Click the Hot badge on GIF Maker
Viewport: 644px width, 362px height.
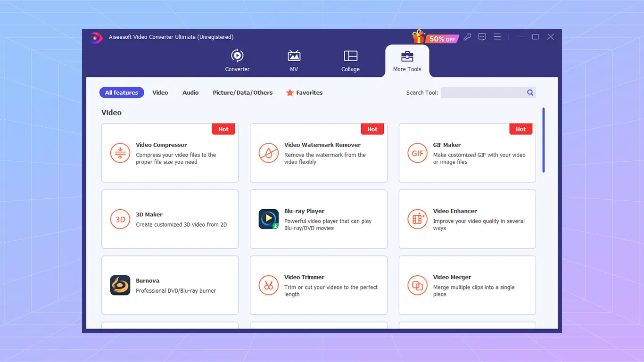coord(521,129)
